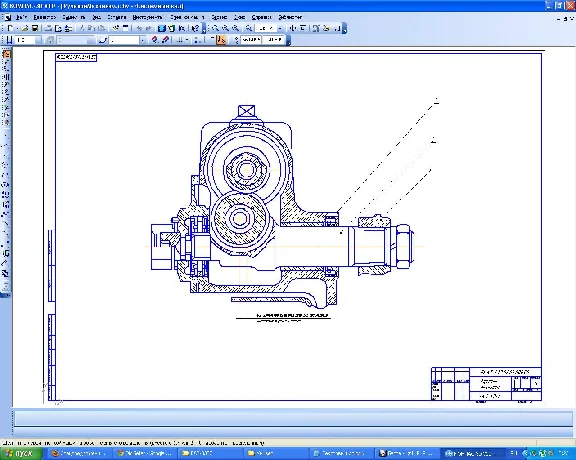This screenshot has width=576, height=460.
Task: Toggle the highlighted orthogonal drawing mode button
Action: [221, 40]
